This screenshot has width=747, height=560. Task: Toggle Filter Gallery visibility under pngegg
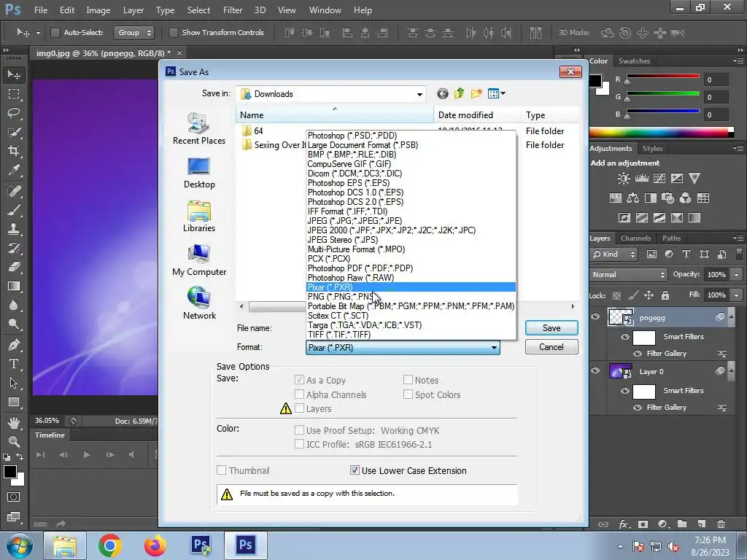click(638, 354)
